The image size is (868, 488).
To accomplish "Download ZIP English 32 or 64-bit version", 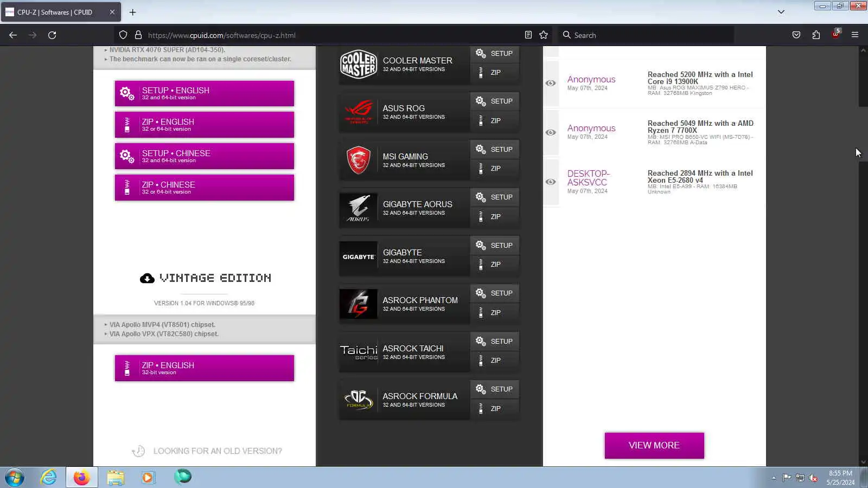I will click(x=205, y=125).
